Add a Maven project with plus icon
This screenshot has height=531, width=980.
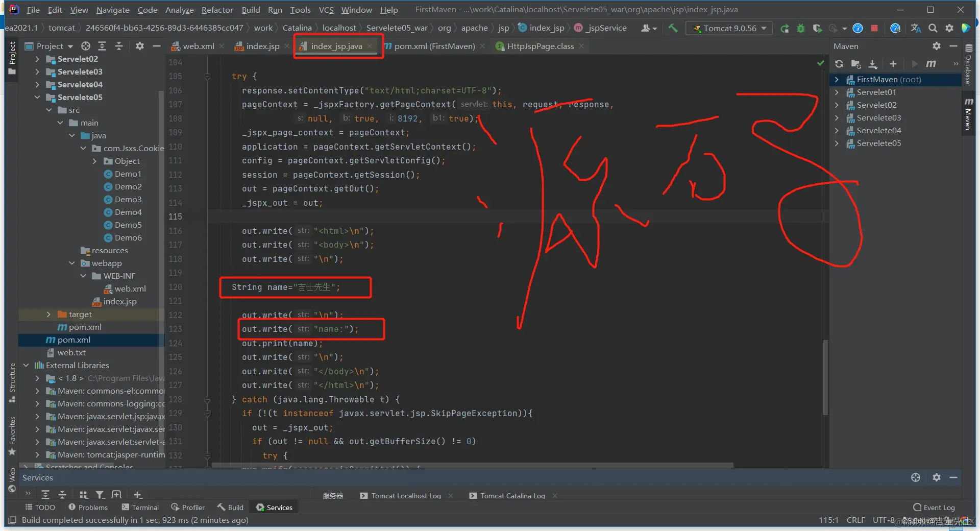click(x=893, y=64)
